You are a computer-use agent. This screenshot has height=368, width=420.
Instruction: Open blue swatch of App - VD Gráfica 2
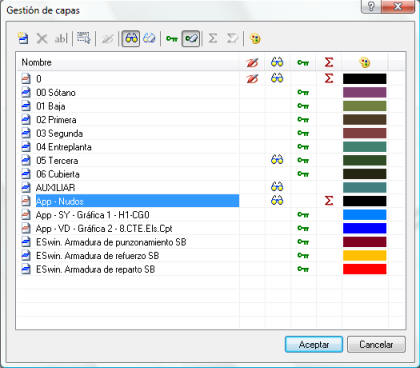[365, 228]
